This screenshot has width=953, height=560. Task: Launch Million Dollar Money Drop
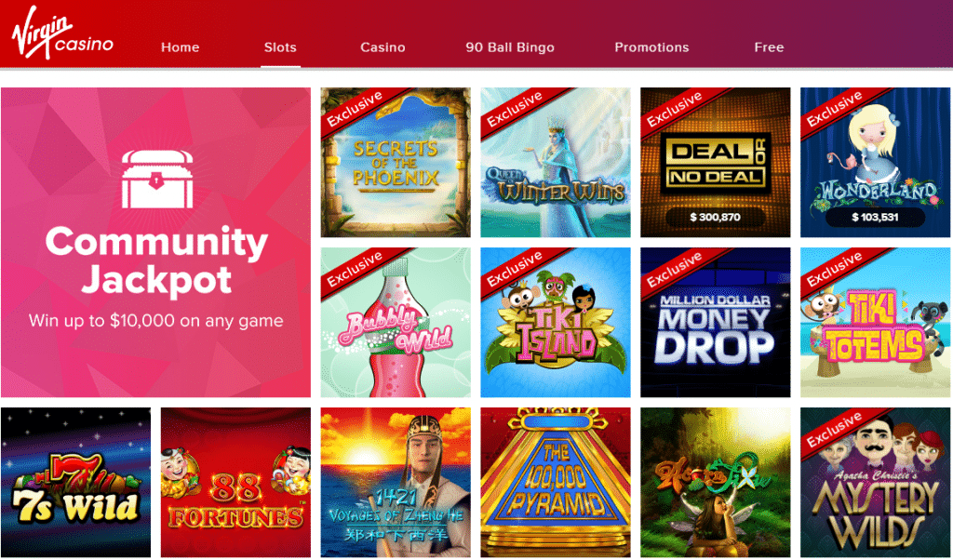(x=716, y=323)
